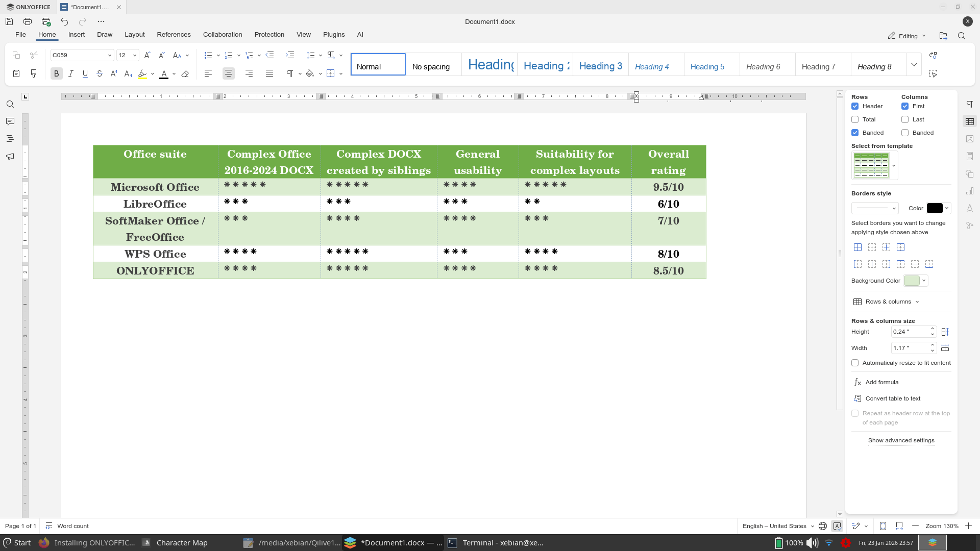980x551 pixels.
Task: Enable Automatically resize to fit content
Action: click(x=855, y=363)
